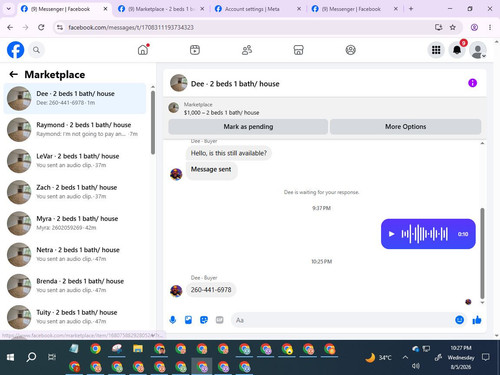Screen dimensions: 500x375
Task: Send a thumbs-up like
Action: click(477, 320)
